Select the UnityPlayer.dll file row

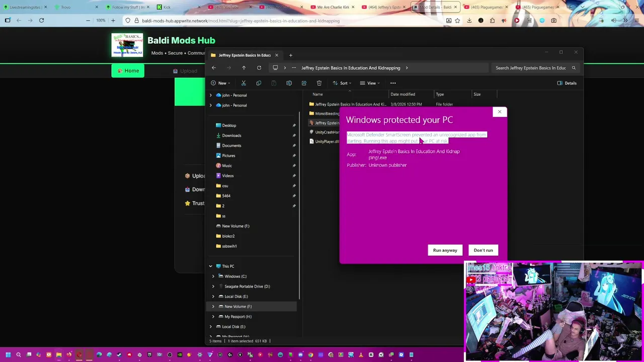[x=324, y=141]
